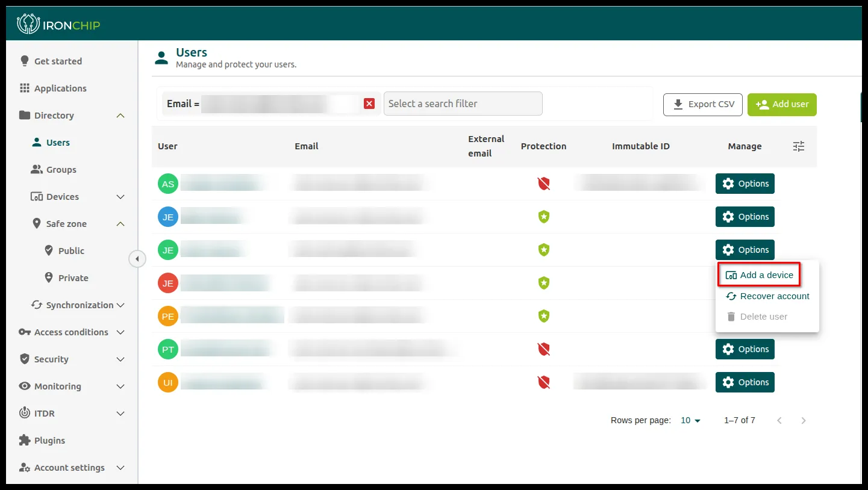Click the AS user avatar

pyautogui.click(x=168, y=184)
